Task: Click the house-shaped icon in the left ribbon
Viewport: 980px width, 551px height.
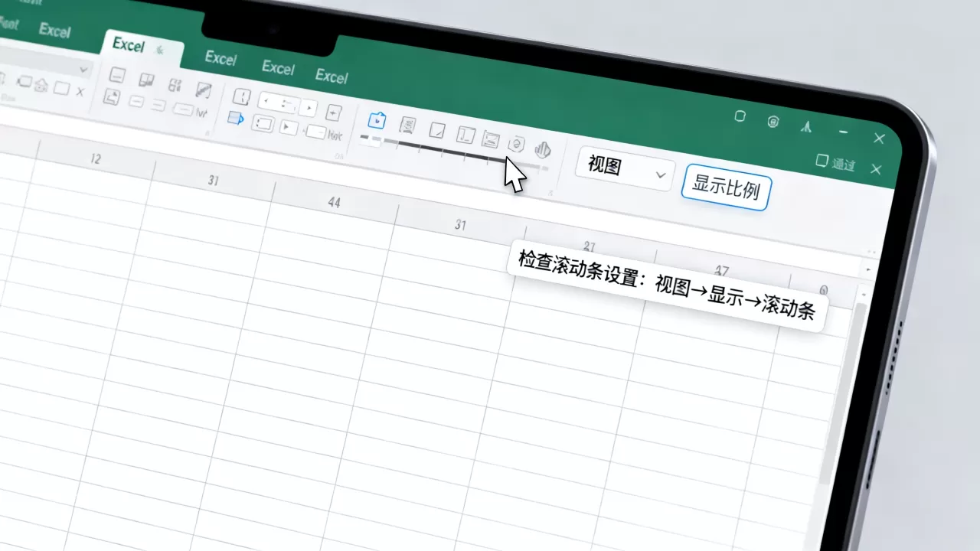Action: (41, 85)
